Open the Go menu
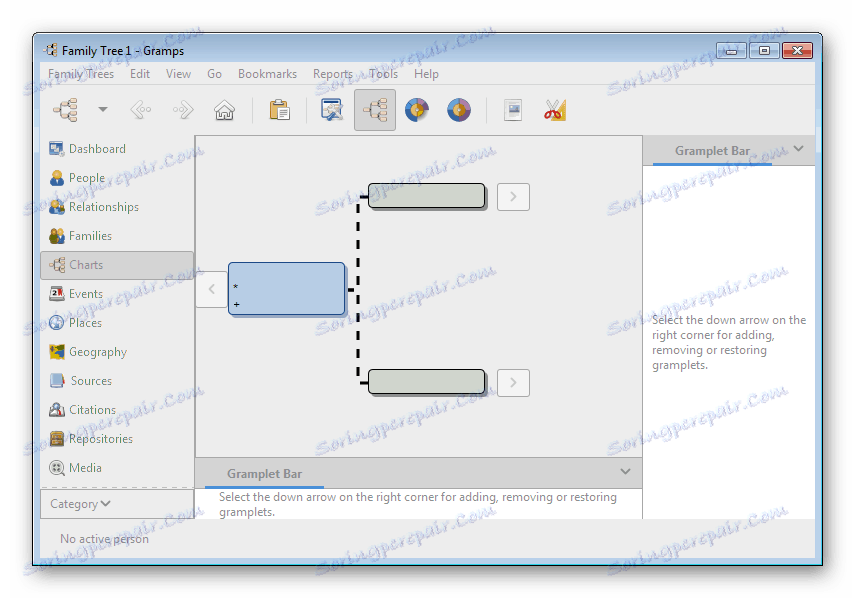 tap(214, 74)
